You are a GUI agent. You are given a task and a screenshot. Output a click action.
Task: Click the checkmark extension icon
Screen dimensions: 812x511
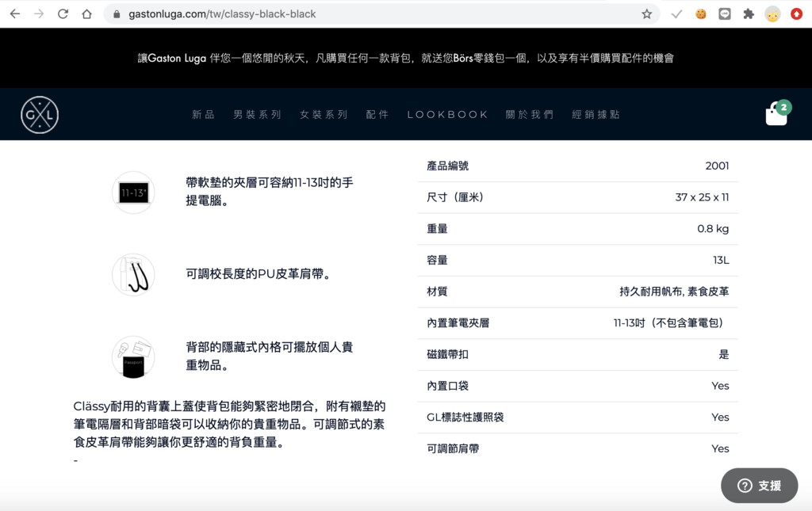tap(676, 14)
